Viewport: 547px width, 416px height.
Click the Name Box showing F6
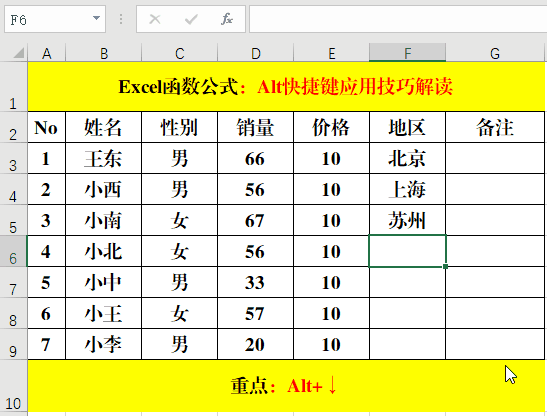55,19
